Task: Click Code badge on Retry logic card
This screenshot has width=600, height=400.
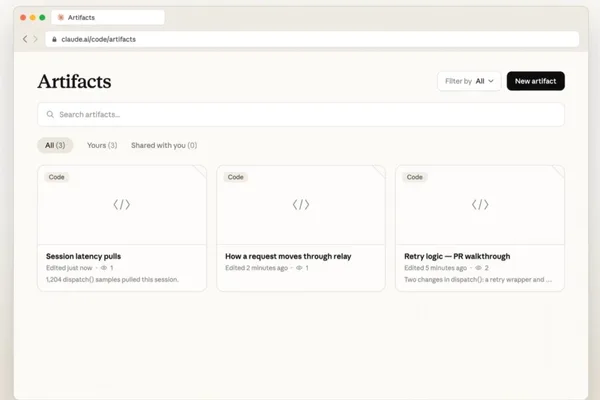Action: 415,177
